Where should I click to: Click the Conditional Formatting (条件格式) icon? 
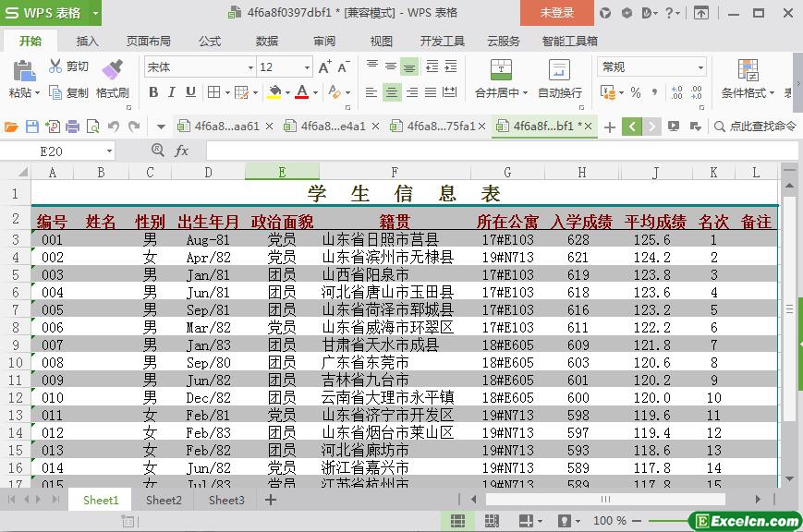coord(748,70)
